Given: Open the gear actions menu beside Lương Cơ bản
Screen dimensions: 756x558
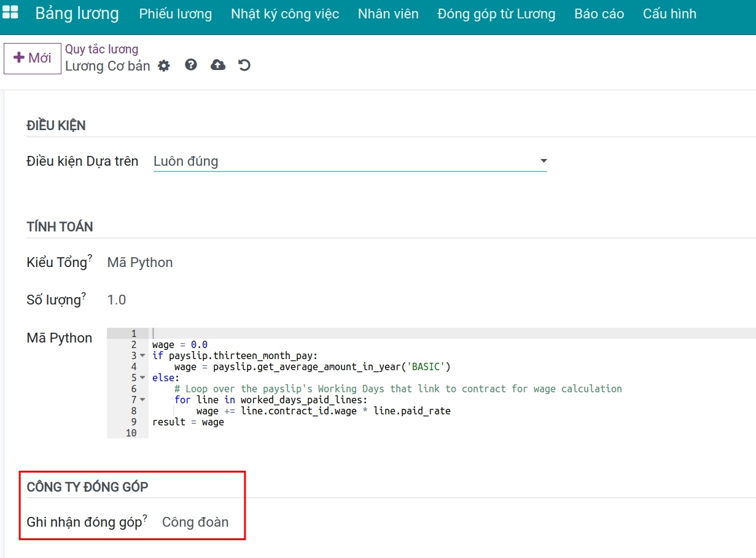Looking at the screenshot, I should [163, 66].
